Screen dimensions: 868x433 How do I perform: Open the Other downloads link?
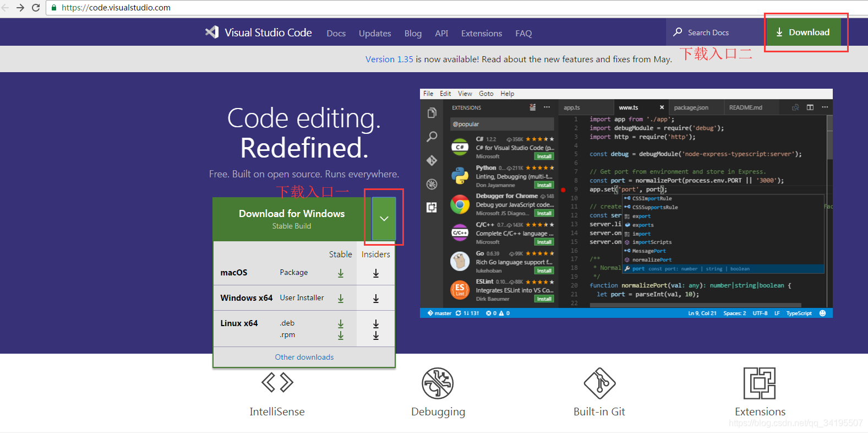pyautogui.click(x=304, y=357)
